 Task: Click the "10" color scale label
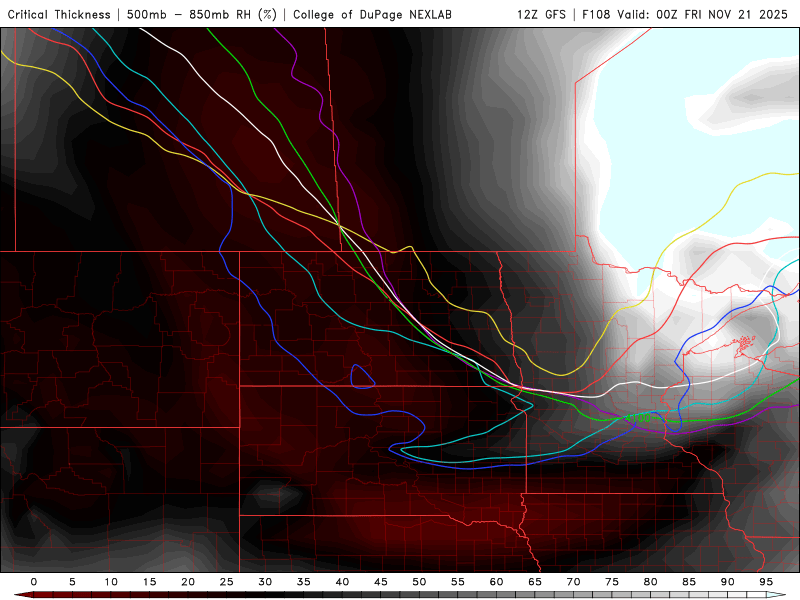[x=111, y=582]
